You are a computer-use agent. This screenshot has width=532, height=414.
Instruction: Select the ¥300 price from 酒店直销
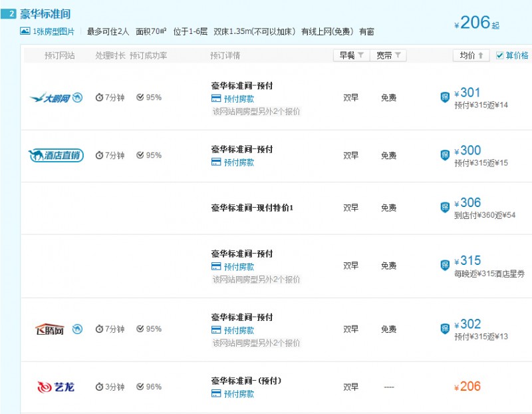pos(467,150)
